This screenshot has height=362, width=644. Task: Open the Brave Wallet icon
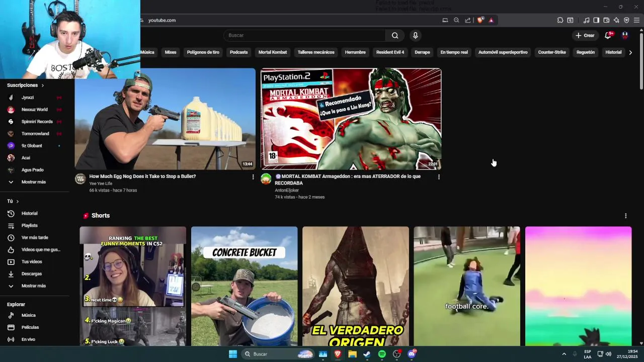(x=606, y=20)
